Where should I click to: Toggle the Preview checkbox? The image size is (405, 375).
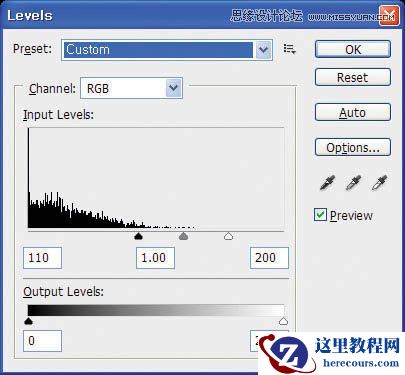point(320,215)
